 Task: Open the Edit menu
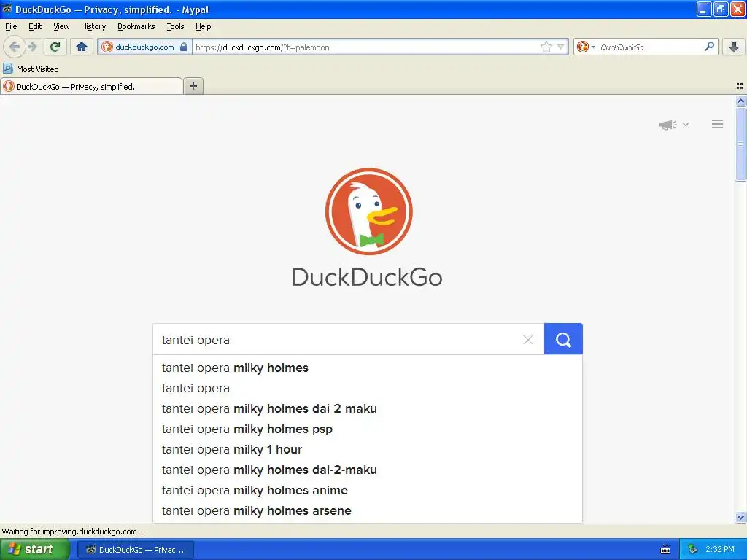coord(35,26)
